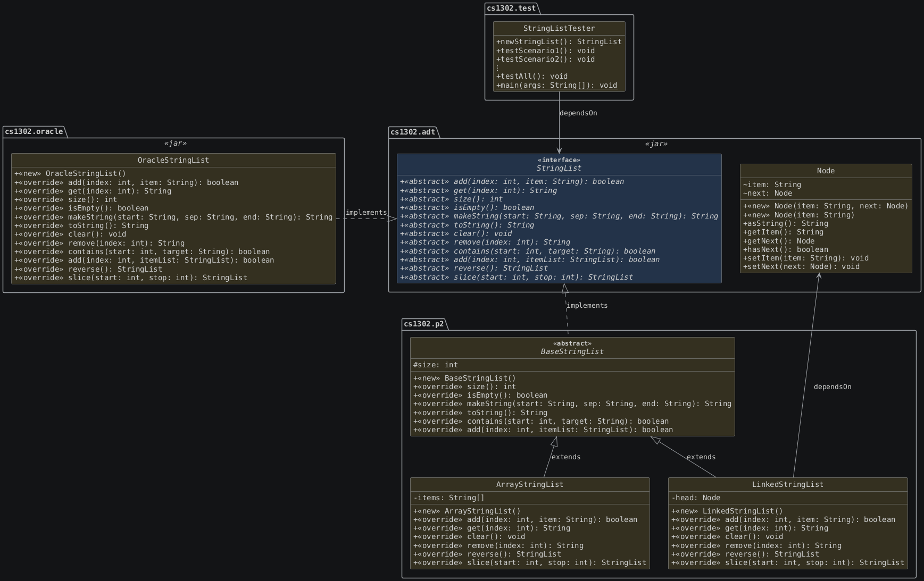Select testScenario2(): void method row
This screenshot has width=924, height=581.
(x=545, y=59)
